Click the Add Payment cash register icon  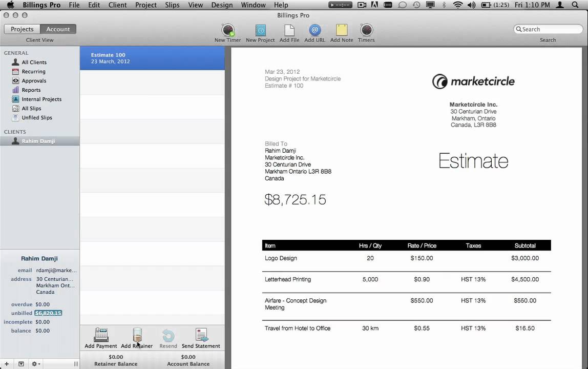(101, 335)
